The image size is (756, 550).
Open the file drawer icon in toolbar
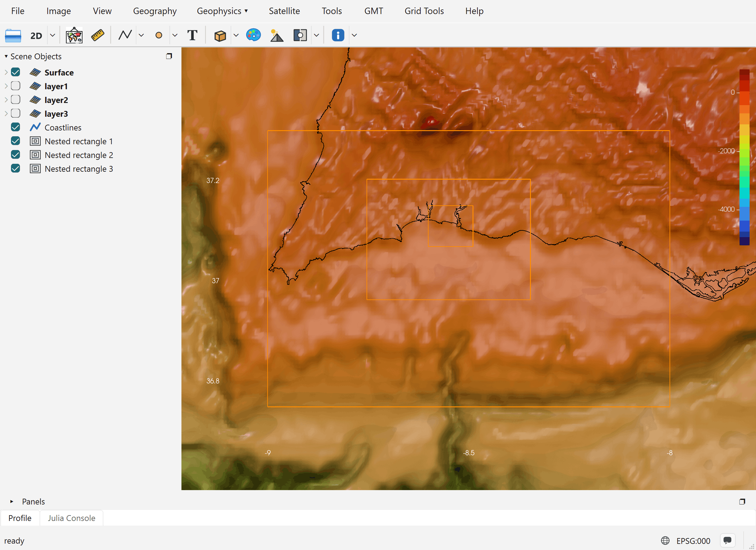[13, 35]
